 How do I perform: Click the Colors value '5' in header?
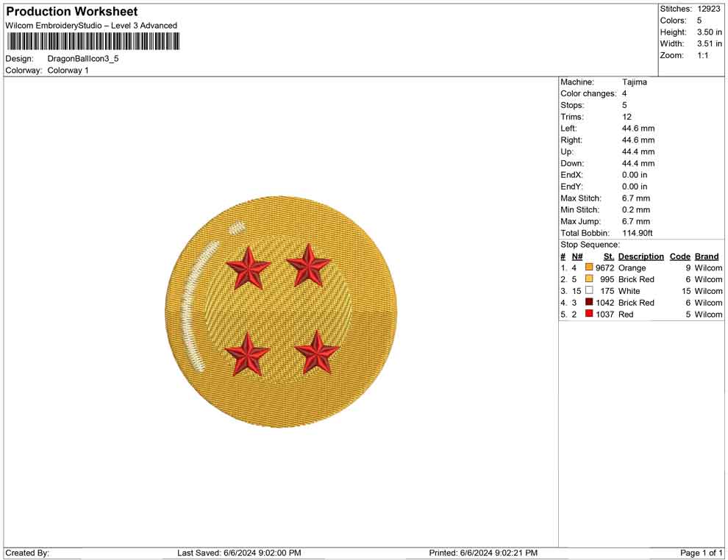699,21
